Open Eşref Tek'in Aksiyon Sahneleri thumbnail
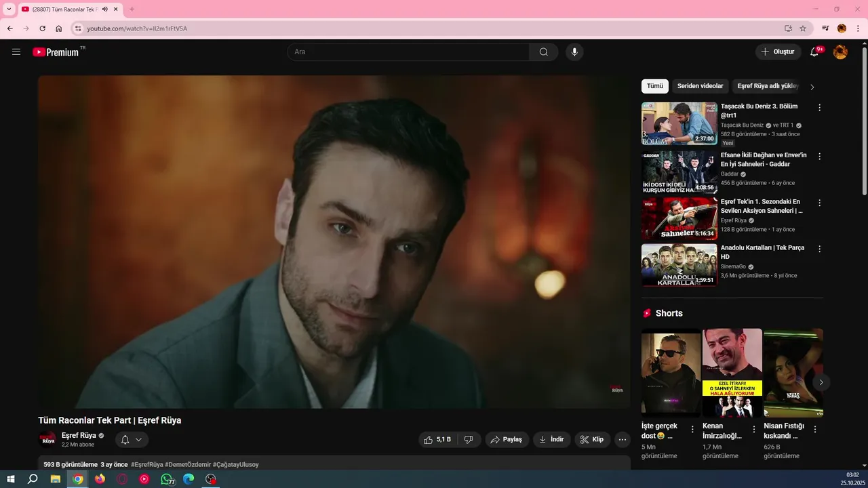 click(x=679, y=218)
